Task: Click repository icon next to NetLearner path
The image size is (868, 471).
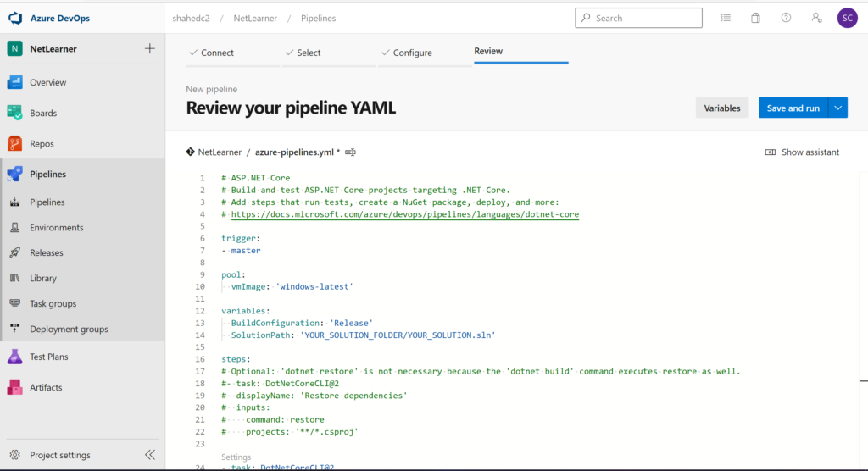Action: tap(191, 152)
